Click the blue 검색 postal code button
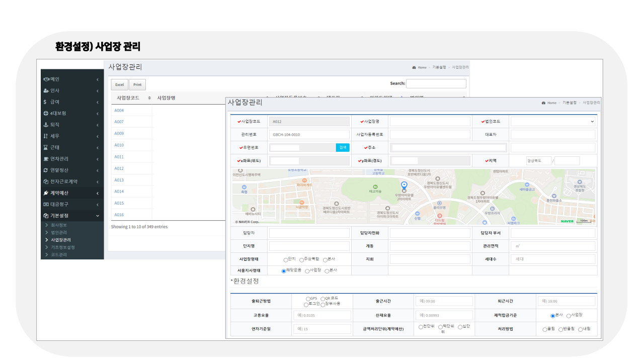 coord(343,147)
